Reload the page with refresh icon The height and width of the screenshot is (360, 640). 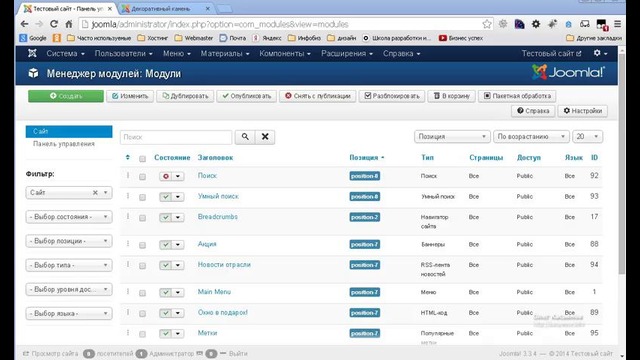(54, 24)
